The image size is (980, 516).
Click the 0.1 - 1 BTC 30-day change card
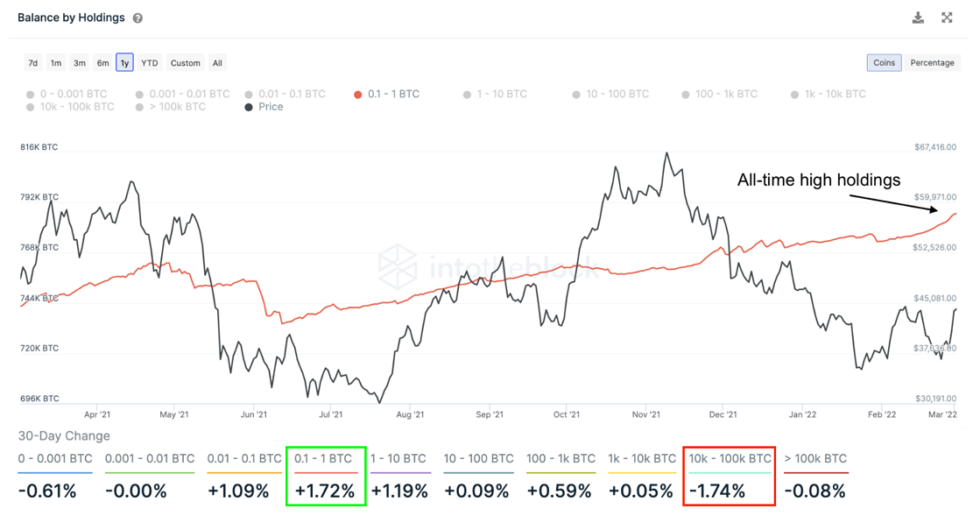[326, 476]
